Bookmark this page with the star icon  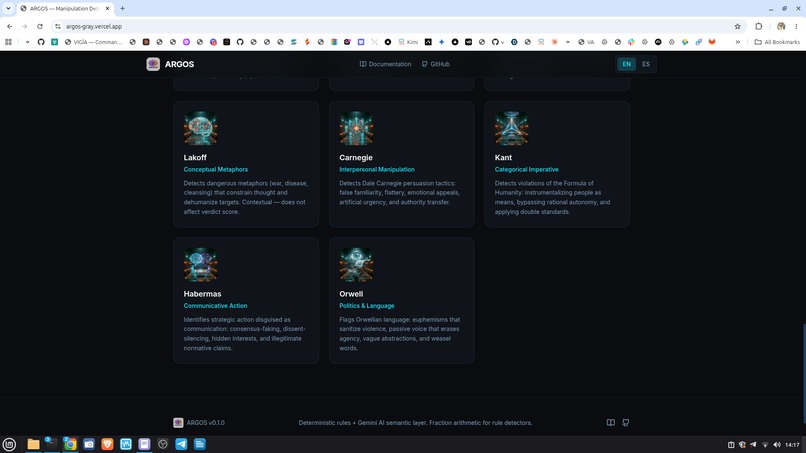[737, 26]
